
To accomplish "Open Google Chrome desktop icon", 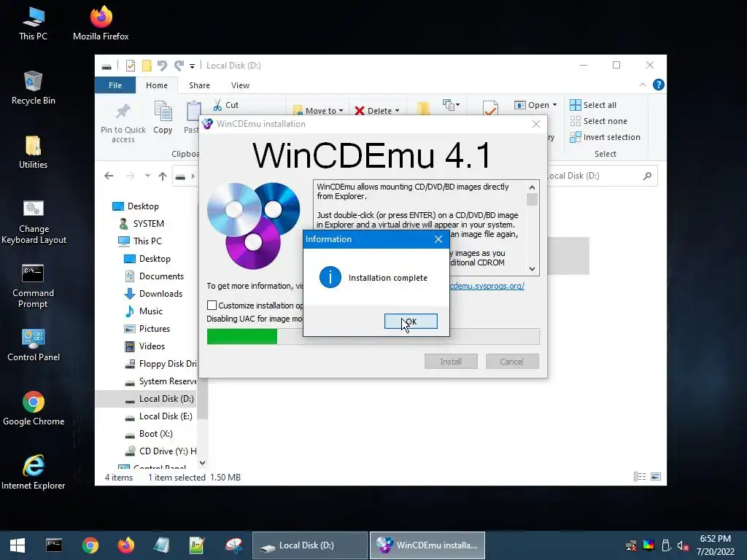I will coord(34,409).
